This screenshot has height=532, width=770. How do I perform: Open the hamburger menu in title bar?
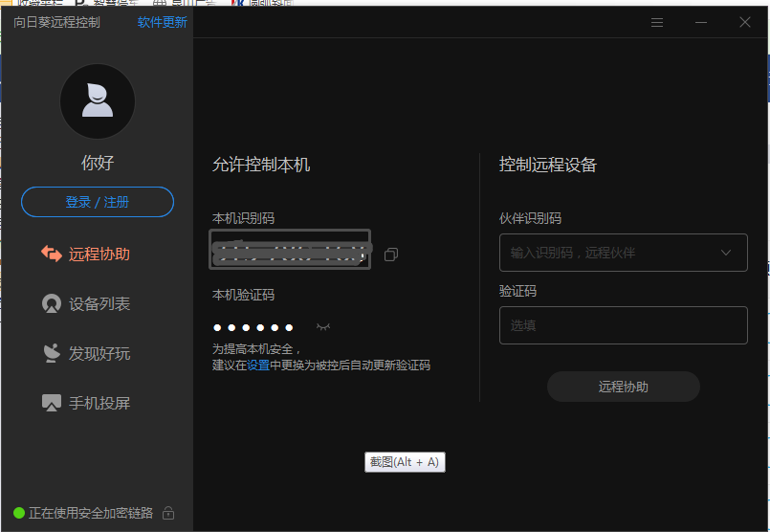point(657,22)
